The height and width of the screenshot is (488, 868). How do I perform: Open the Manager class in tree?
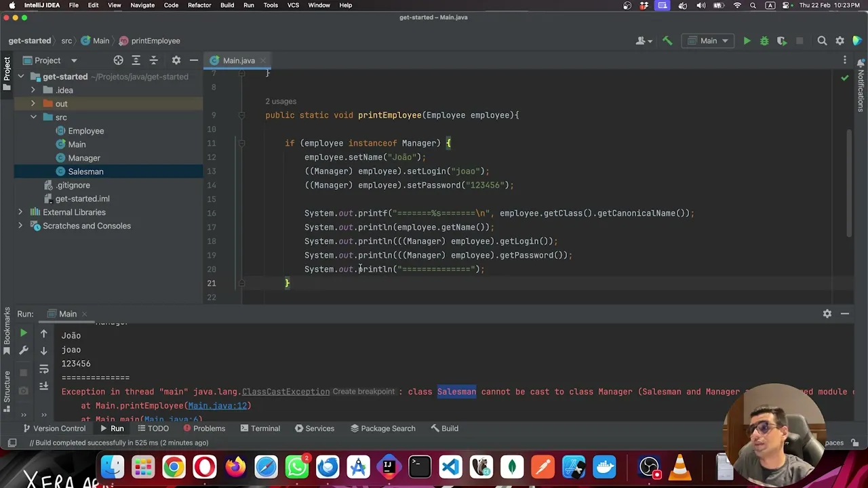83,158
